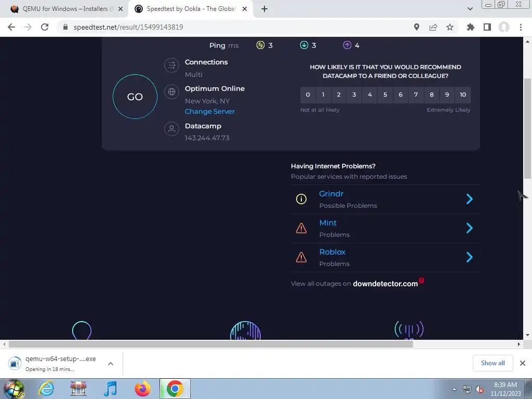
Task: Share this page using the share icon
Action: click(x=433, y=27)
